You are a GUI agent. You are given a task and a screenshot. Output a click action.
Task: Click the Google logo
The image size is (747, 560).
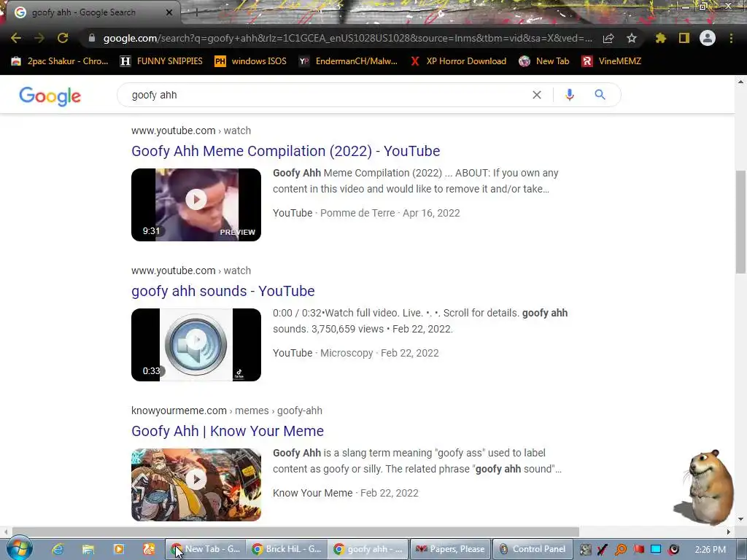(50, 96)
